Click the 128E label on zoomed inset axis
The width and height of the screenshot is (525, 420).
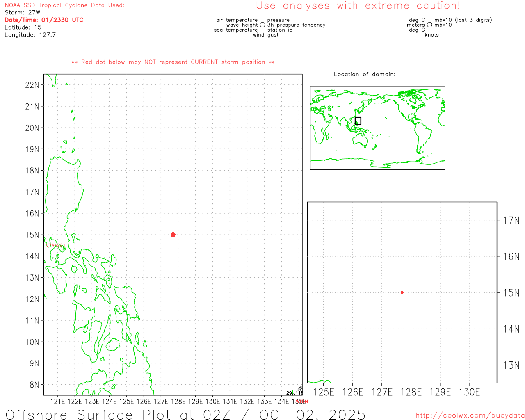tap(411, 393)
